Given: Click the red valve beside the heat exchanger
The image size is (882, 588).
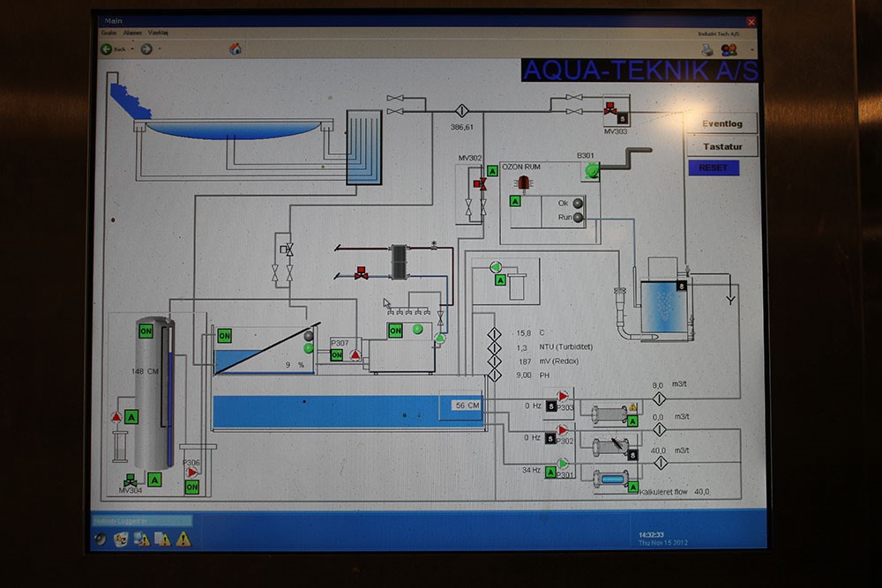Looking at the screenshot, I should tap(361, 273).
